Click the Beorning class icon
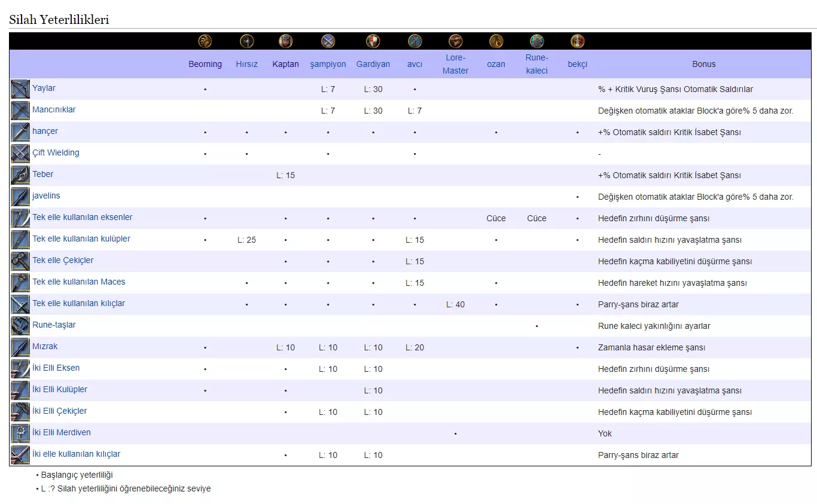The width and height of the screenshot is (817, 504). (205, 41)
